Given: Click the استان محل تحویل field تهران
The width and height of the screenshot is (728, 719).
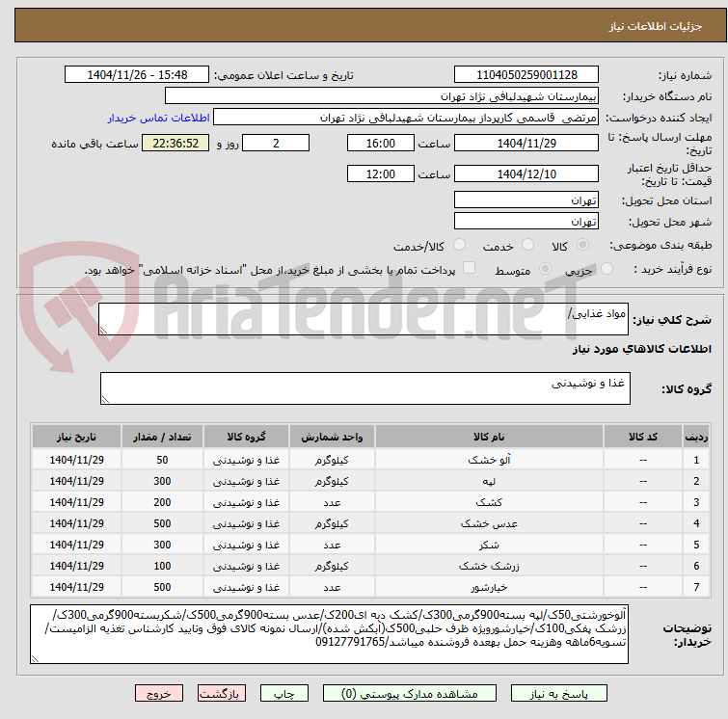Looking at the screenshot, I should tap(526, 200).
